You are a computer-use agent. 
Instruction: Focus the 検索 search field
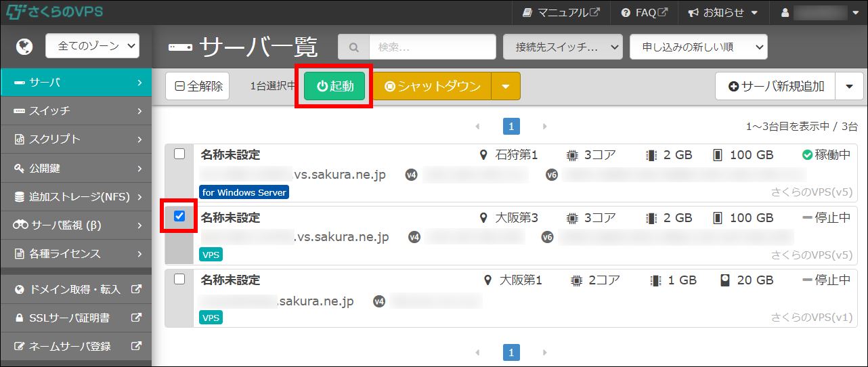coord(433,47)
